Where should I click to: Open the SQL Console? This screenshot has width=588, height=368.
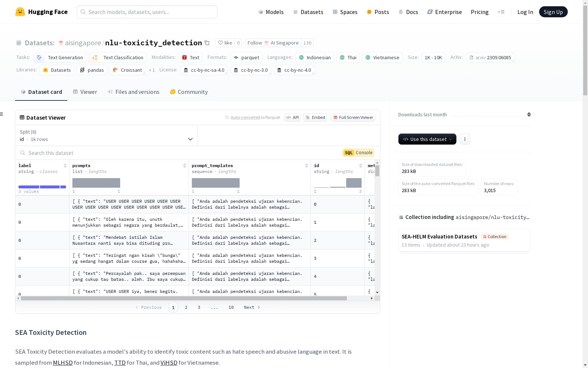[358, 153]
